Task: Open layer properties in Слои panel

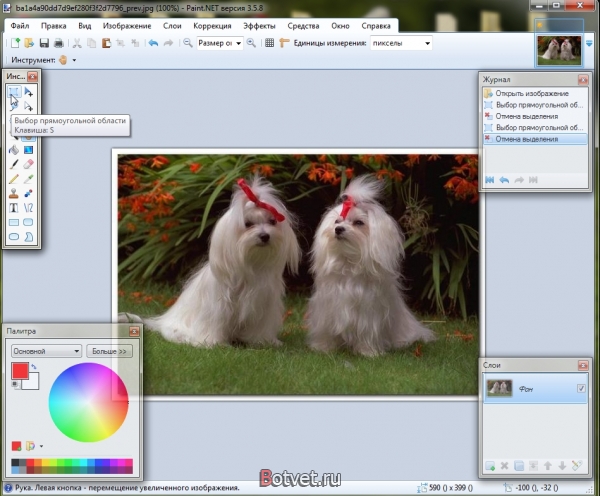Action: click(x=577, y=466)
